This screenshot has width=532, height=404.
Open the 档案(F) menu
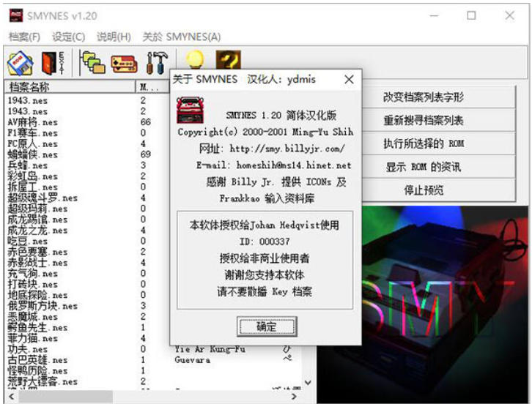click(24, 37)
